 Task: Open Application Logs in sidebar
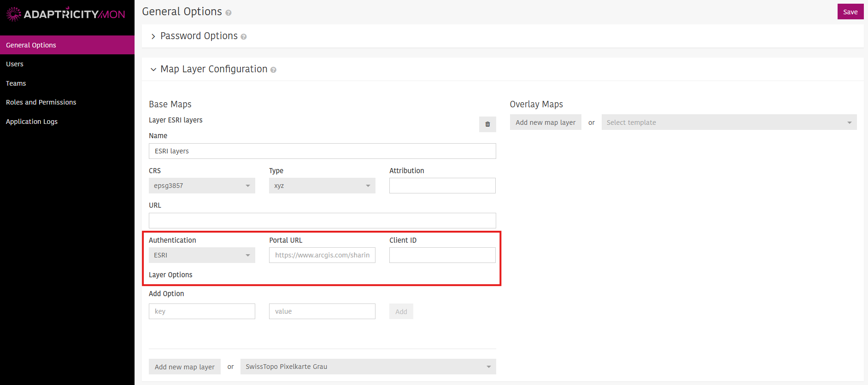[x=32, y=122]
